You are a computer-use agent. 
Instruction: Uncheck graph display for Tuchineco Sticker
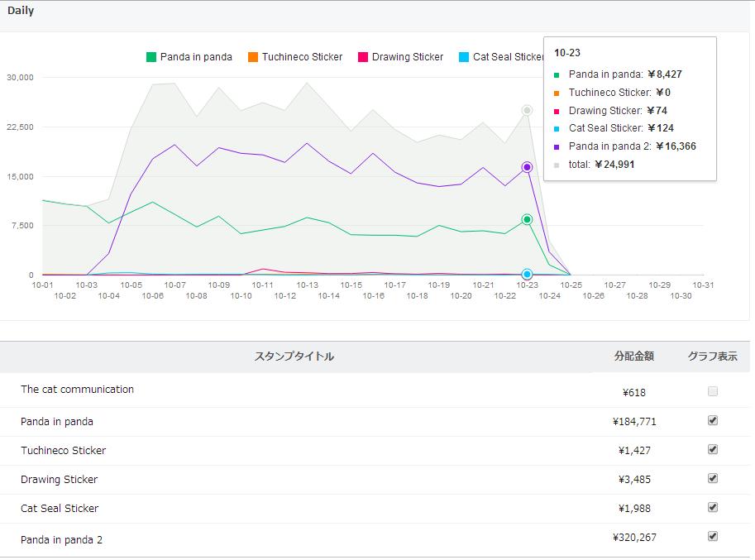pyautogui.click(x=713, y=449)
